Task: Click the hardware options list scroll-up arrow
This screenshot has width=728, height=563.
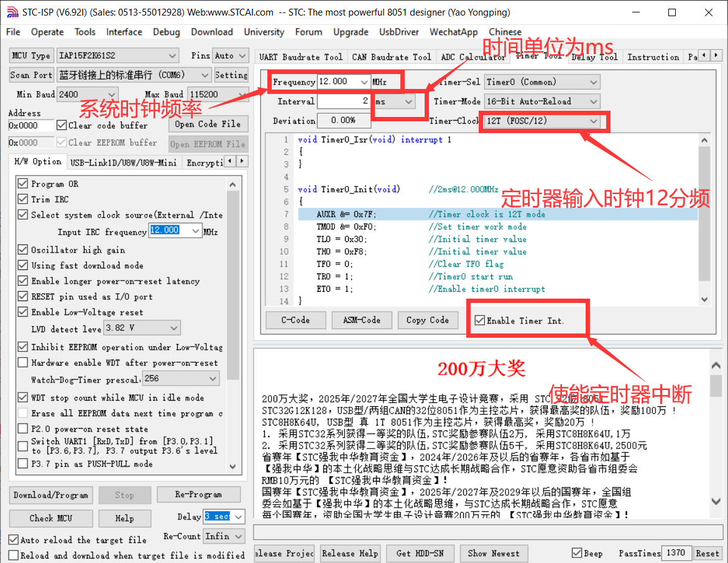Action: 233,184
